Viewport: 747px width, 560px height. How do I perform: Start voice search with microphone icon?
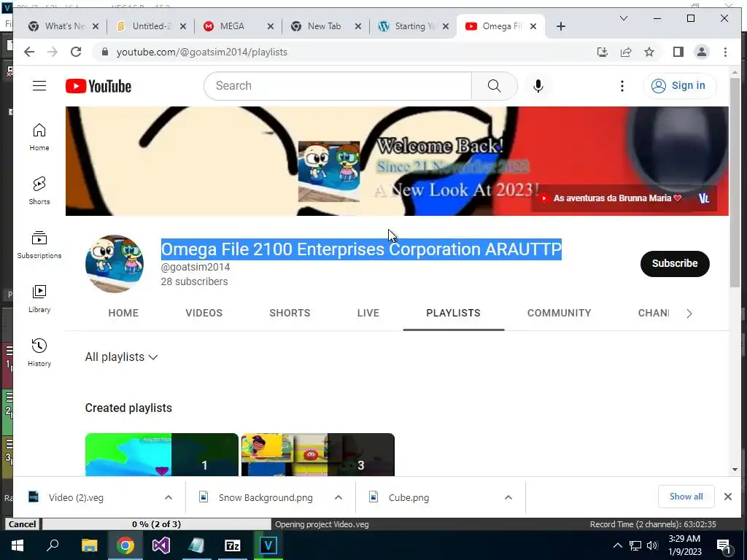538,86
